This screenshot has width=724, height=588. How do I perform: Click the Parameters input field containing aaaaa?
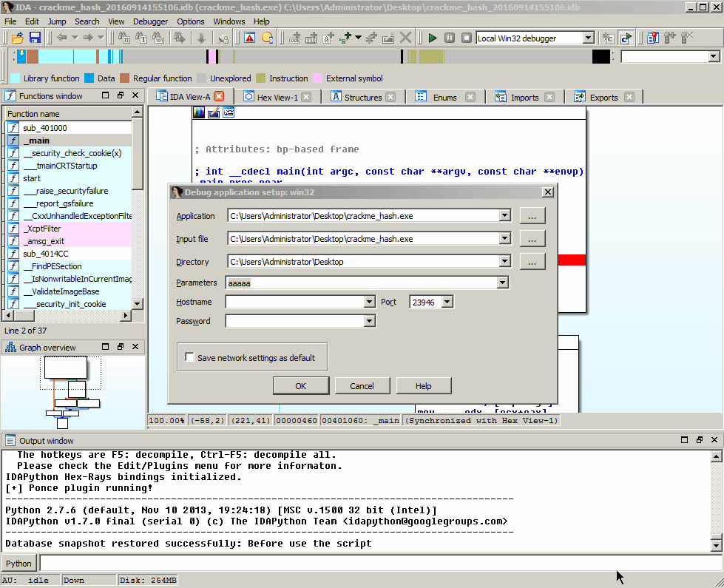(x=362, y=283)
